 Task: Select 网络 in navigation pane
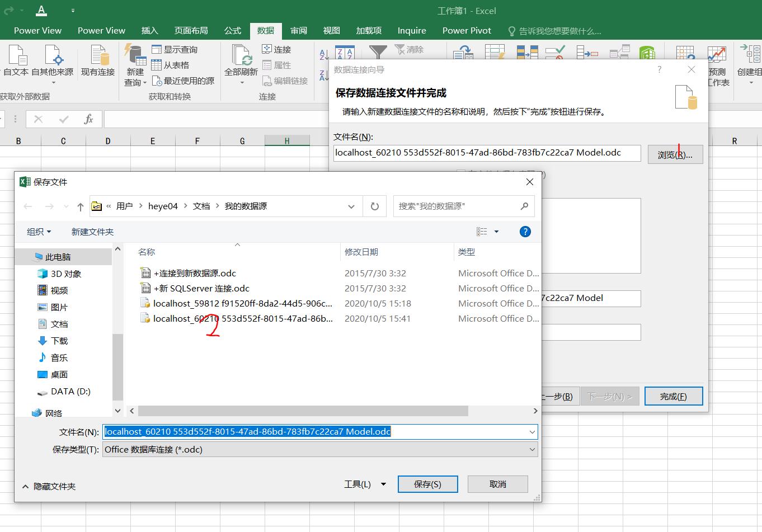47,413
